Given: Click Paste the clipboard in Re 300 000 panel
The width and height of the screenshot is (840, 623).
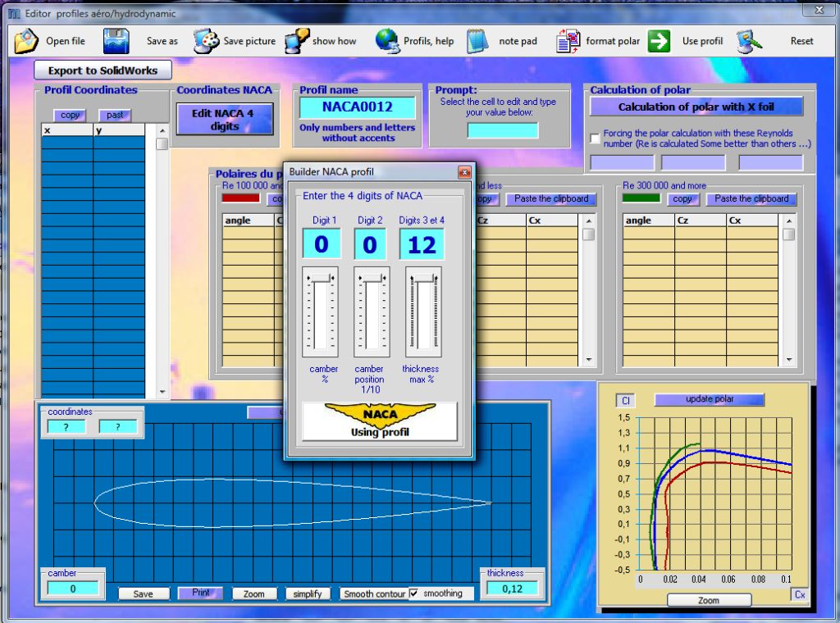Looking at the screenshot, I should [x=751, y=198].
